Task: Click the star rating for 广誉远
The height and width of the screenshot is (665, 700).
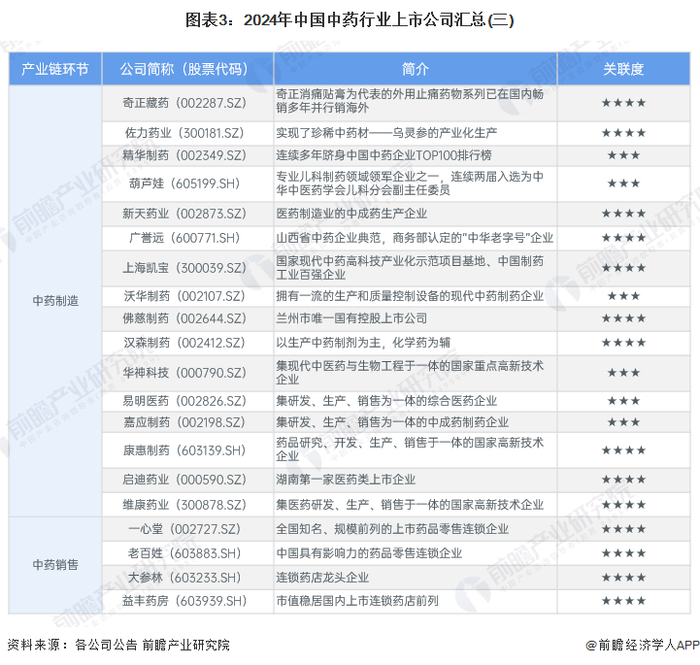Action: point(624,238)
